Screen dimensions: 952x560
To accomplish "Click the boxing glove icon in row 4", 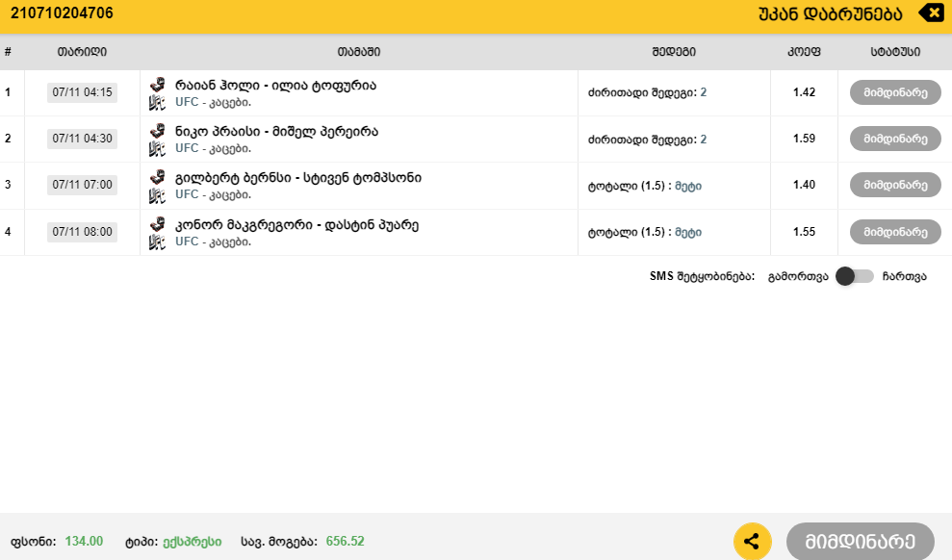I will (x=157, y=224).
